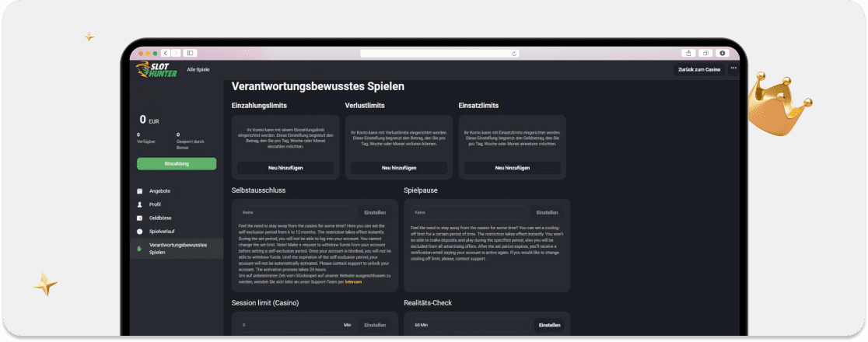The image size is (868, 342).
Task: Add new limit under Einzahlungslimits
Action: pos(285,168)
